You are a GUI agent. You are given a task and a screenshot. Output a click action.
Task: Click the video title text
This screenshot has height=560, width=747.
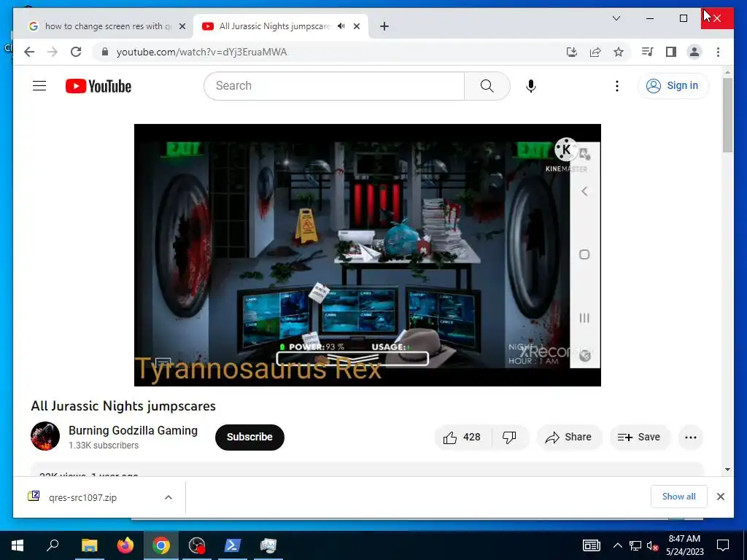[123, 406]
